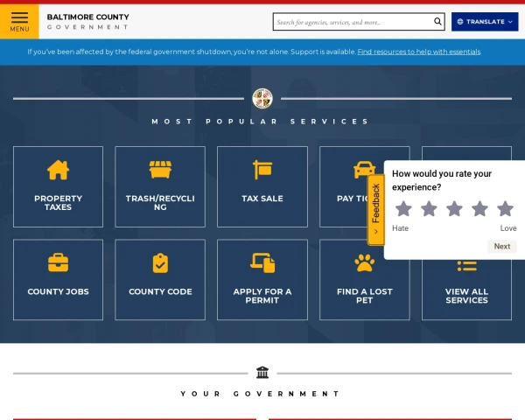The width and height of the screenshot is (525, 420).
Task: Select Apply for a Permit icon tile
Action: coord(262,280)
